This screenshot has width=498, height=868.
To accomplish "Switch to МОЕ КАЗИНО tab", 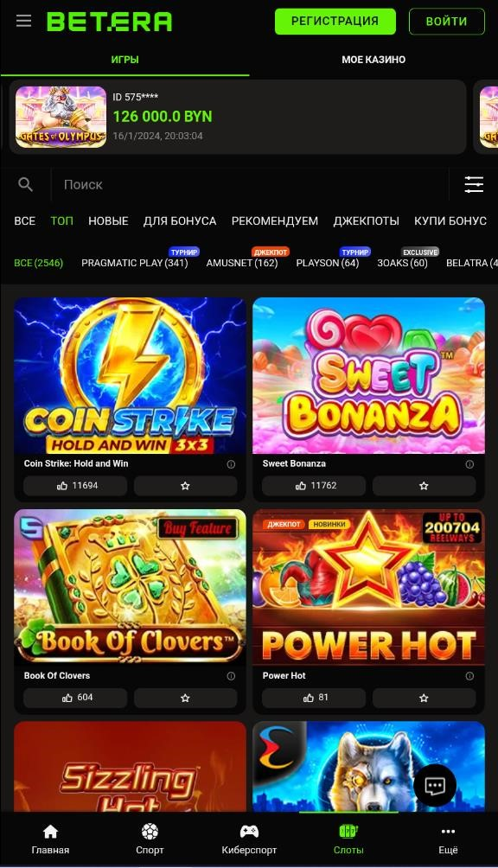I will 373,60.
